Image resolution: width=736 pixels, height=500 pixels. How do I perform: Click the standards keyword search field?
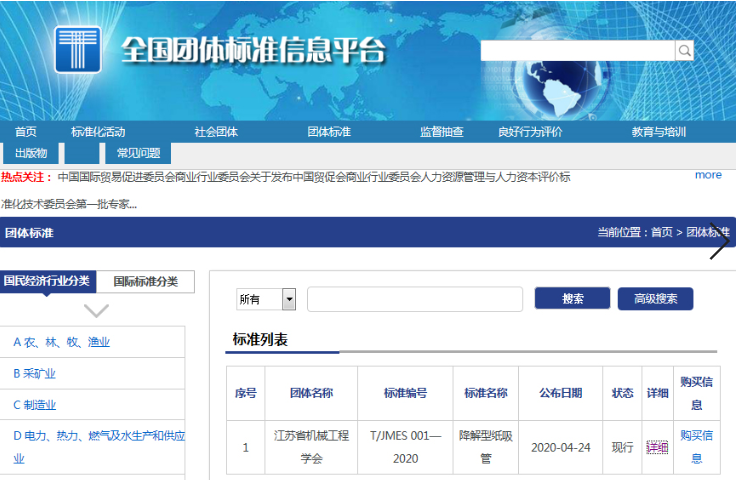(415, 299)
